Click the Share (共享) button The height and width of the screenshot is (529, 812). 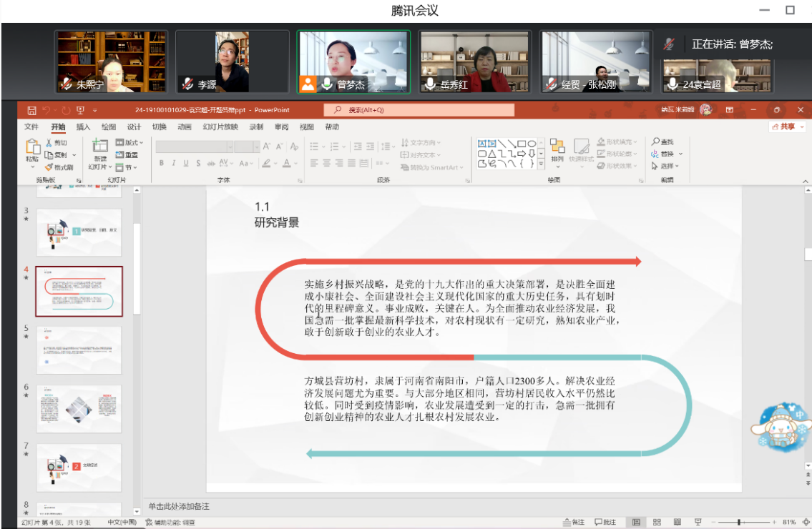pos(788,127)
